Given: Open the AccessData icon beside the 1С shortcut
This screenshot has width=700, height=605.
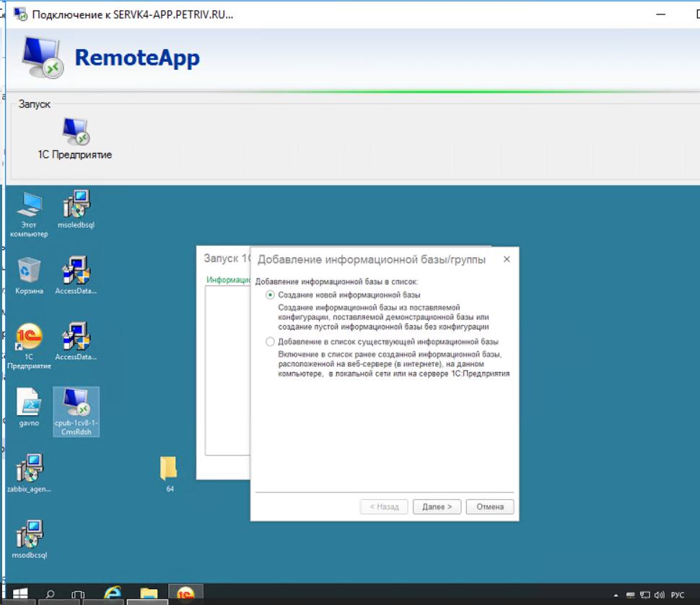Looking at the screenshot, I should point(76,342).
